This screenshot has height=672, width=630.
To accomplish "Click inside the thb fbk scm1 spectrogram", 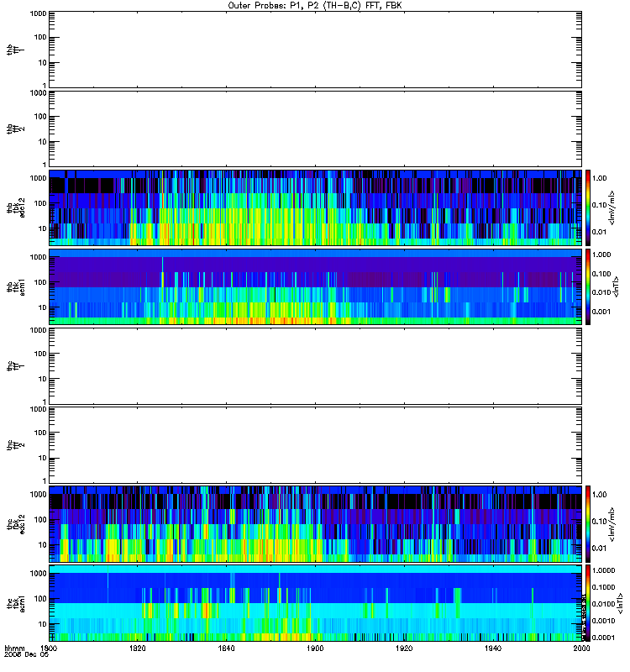I will click(315, 286).
